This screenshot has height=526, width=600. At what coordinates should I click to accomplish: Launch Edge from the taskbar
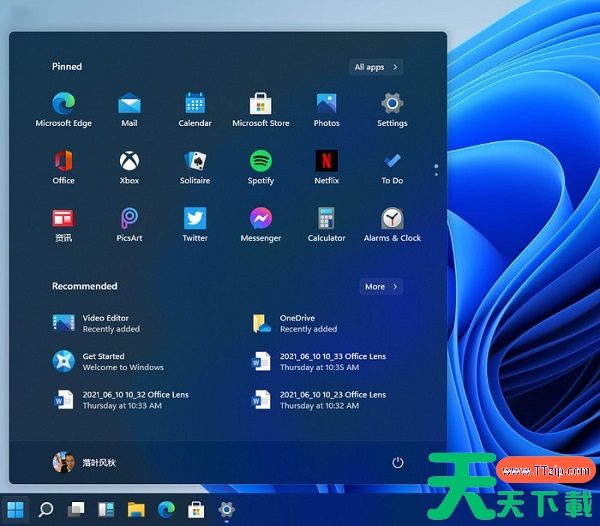click(x=166, y=510)
